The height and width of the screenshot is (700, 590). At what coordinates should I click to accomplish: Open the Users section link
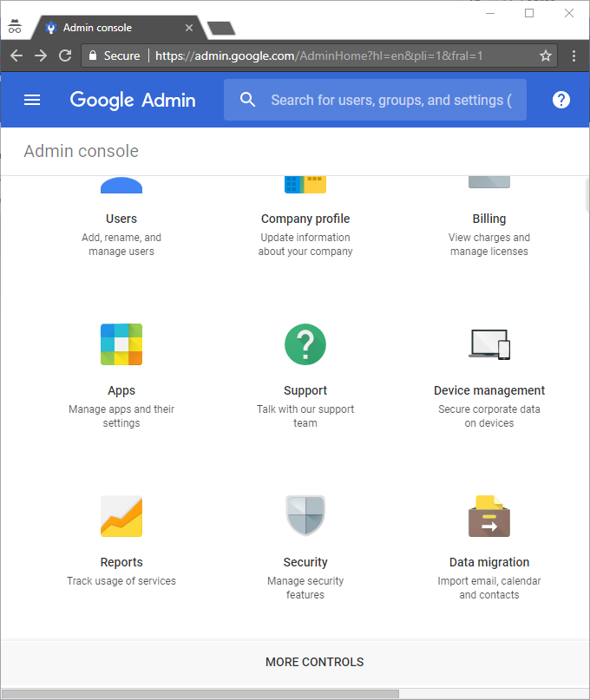tap(121, 219)
